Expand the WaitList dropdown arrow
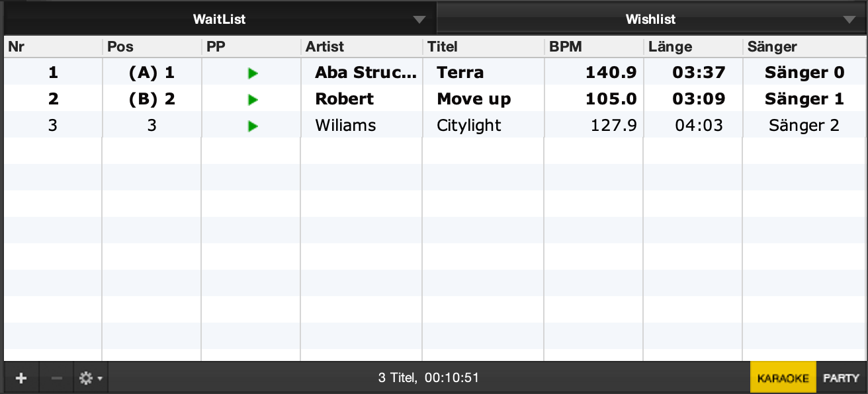This screenshot has height=394, width=868. point(419,20)
